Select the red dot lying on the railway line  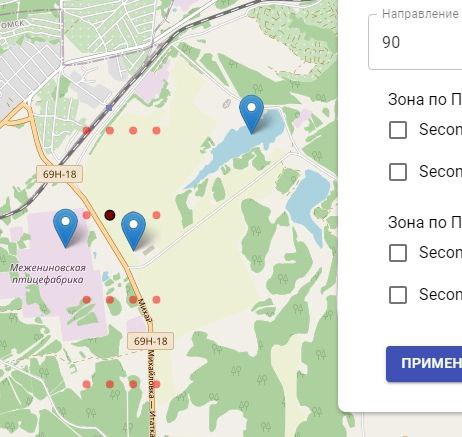[x=87, y=130]
